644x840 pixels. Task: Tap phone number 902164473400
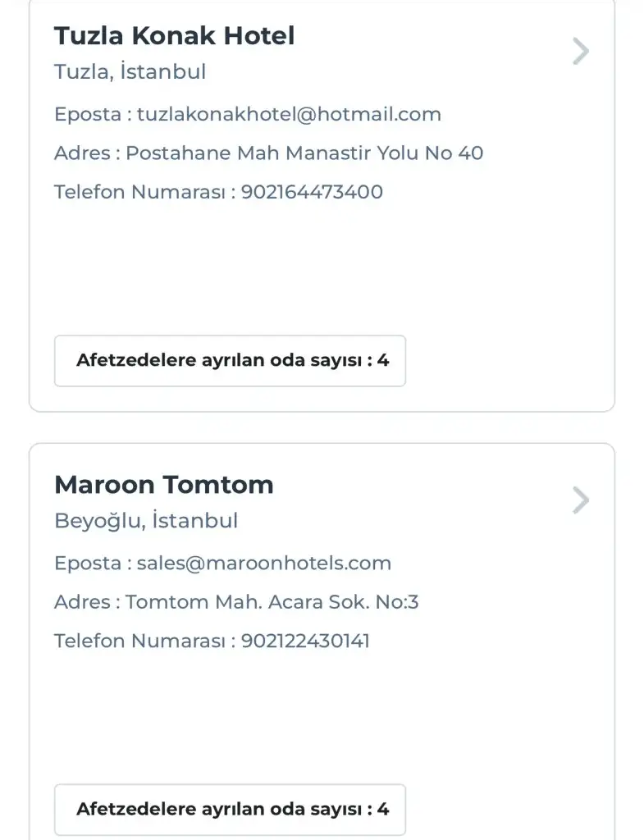click(x=312, y=192)
